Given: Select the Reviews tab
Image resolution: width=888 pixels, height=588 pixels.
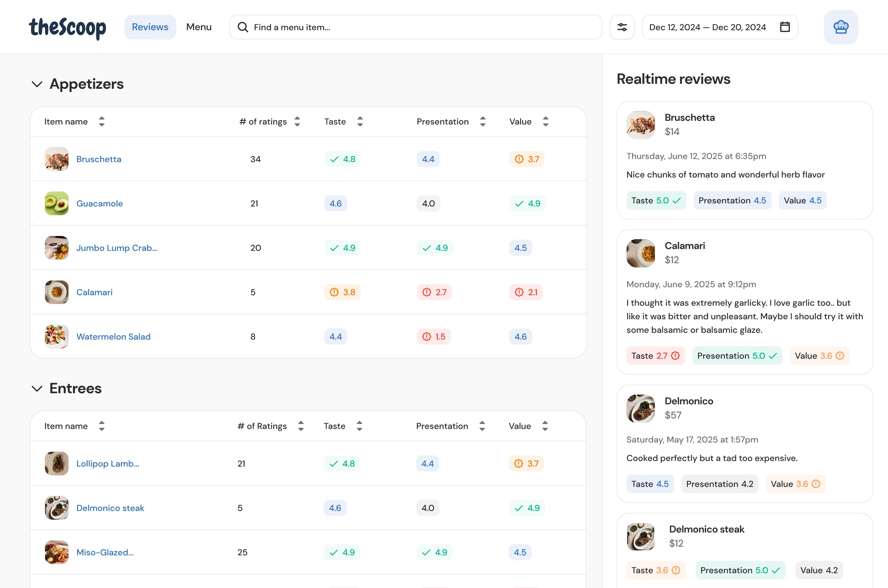Looking at the screenshot, I should [150, 27].
